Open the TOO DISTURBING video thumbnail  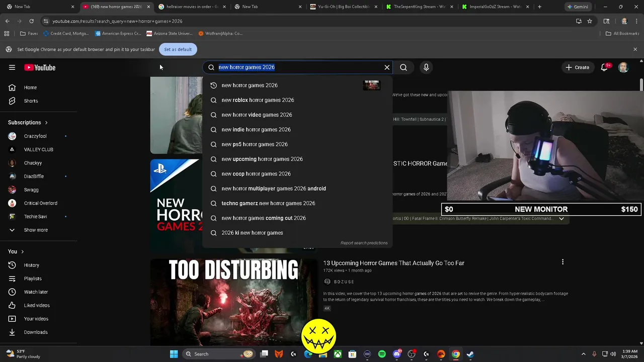234,302
